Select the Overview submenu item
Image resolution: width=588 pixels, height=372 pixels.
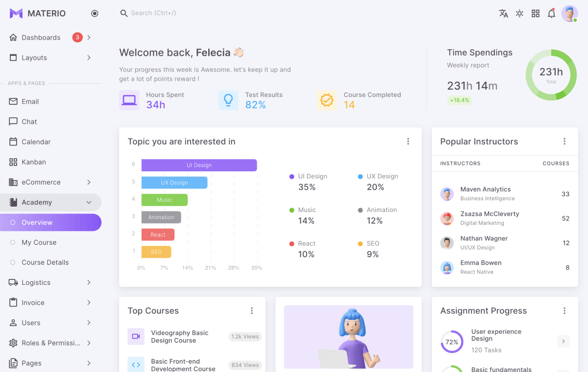pos(50,222)
